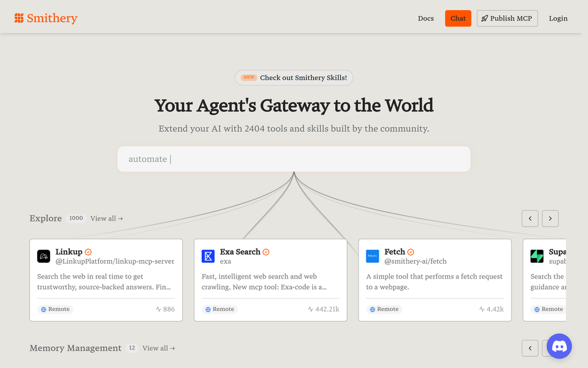Click the Exa Search verified badge icon
This screenshot has height=368, width=588.
[x=266, y=252]
